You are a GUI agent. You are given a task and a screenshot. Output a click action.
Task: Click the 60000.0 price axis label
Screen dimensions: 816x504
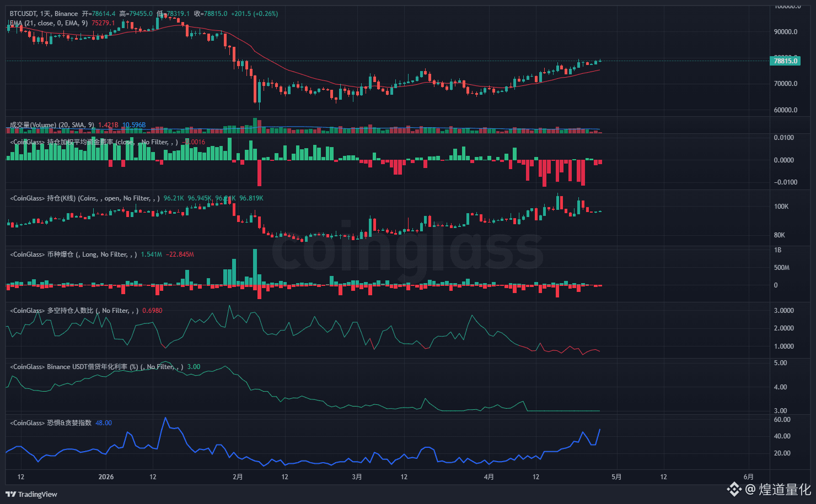click(x=786, y=110)
